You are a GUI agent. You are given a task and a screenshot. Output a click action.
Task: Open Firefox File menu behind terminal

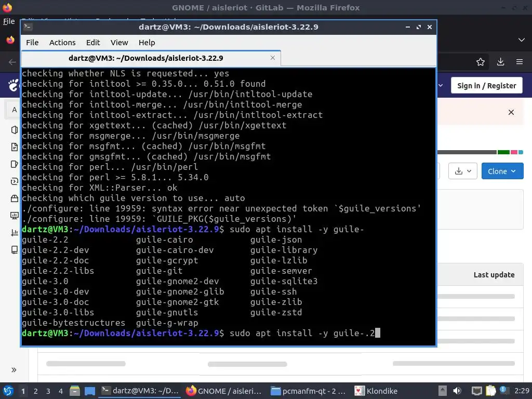[9, 21]
